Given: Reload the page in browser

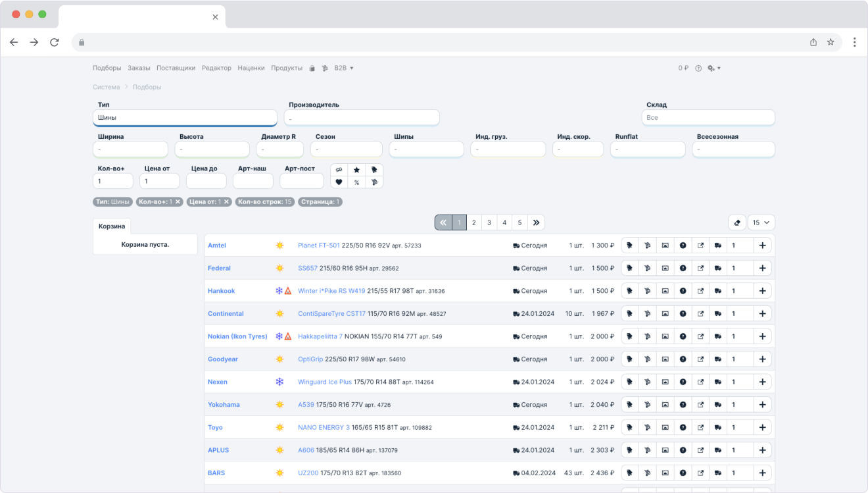Looking at the screenshot, I should pyautogui.click(x=55, y=42).
